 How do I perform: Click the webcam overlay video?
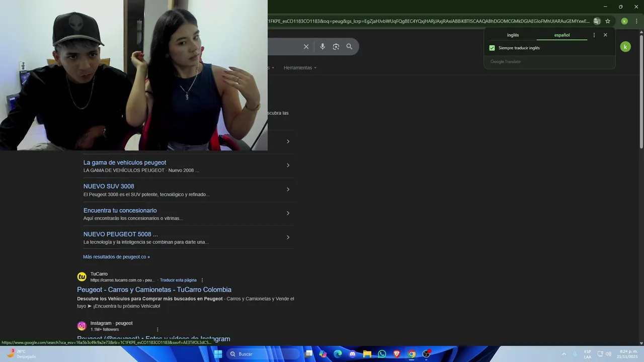click(134, 75)
